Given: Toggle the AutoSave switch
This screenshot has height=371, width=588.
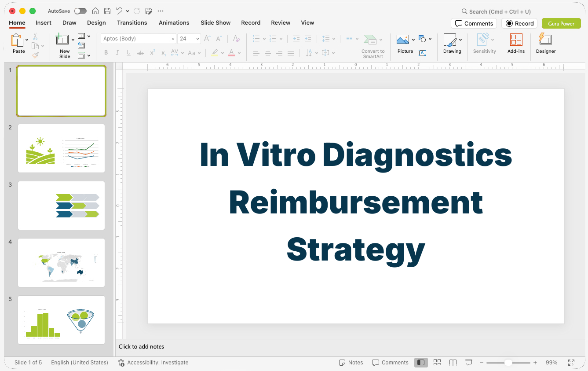Looking at the screenshot, I should (x=80, y=11).
